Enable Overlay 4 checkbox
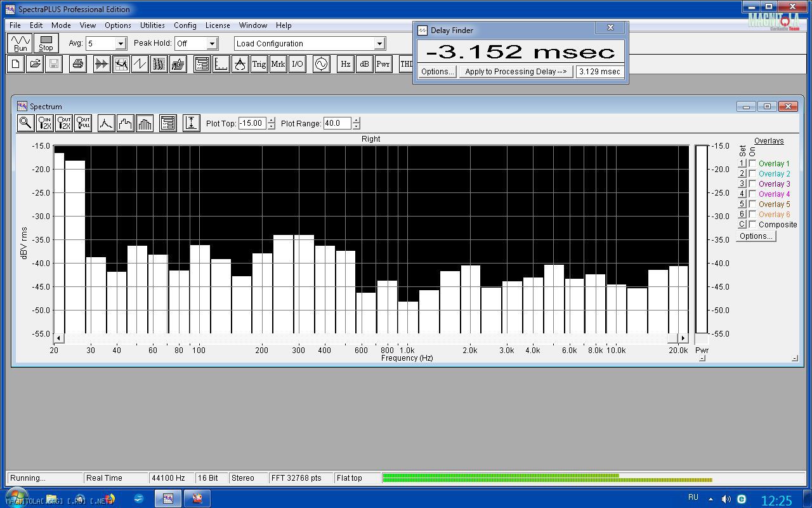The image size is (812, 508). point(752,194)
